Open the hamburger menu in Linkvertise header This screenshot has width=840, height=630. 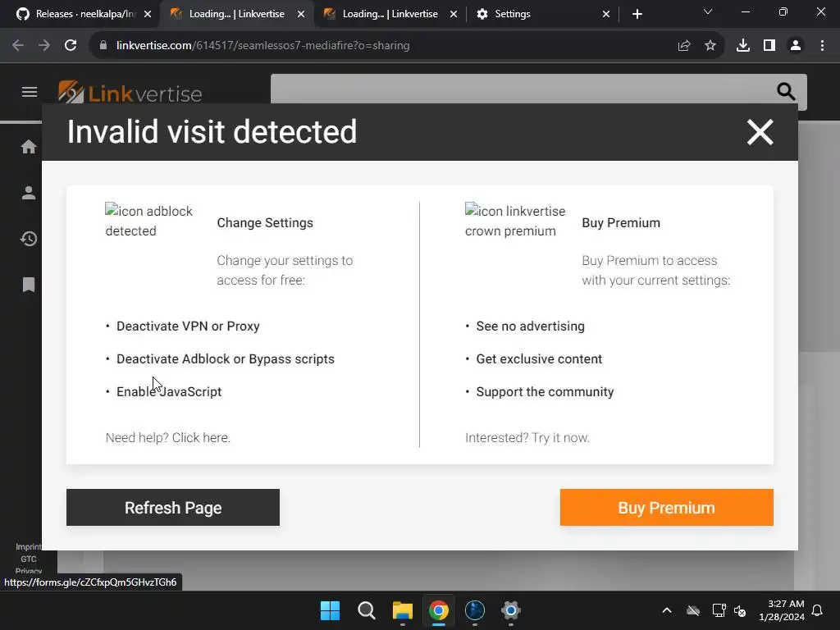(x=30, y=92)
